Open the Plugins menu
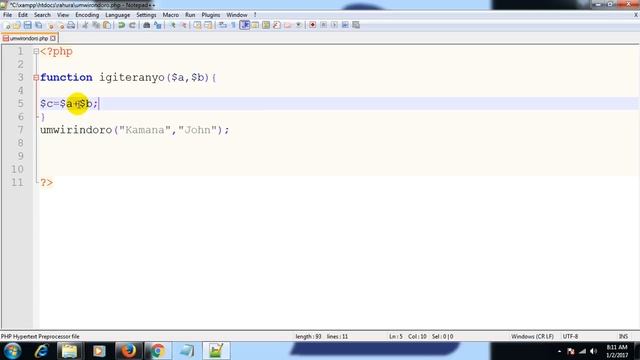The height and width of the screenshot is (360, 640). coord(211,15)
